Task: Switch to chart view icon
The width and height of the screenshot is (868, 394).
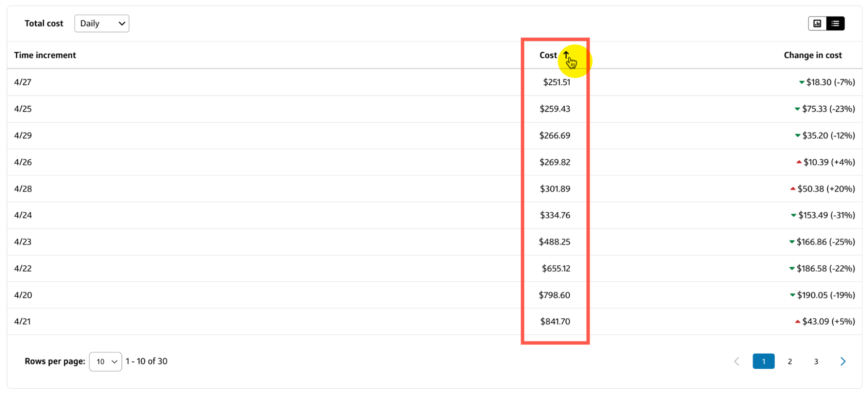Action: tap(817, 23)
